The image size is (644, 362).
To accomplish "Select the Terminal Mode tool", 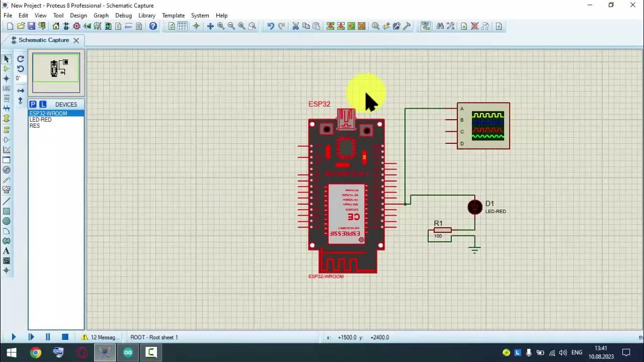I will (x=7, y=130).
